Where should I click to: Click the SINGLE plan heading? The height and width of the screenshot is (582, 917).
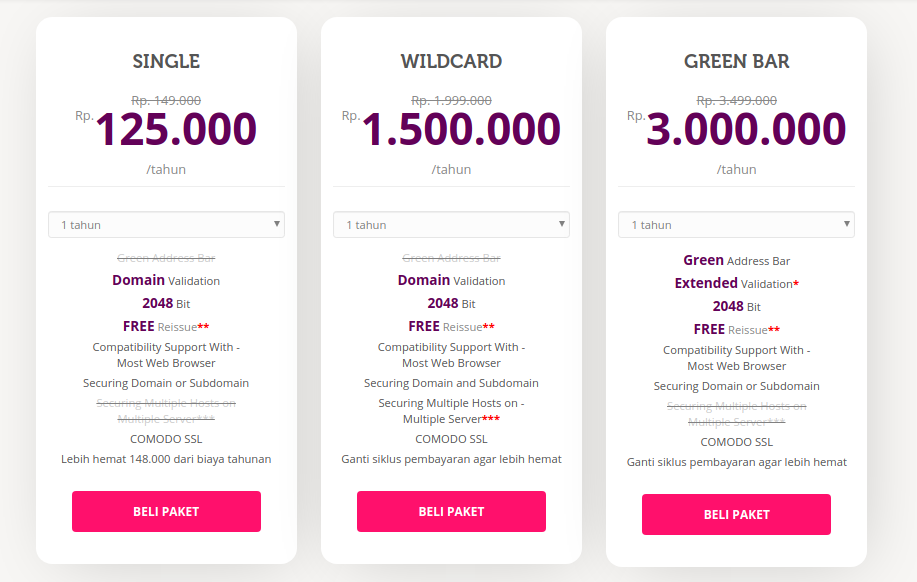pyautogui.click(x=166, y=61)
